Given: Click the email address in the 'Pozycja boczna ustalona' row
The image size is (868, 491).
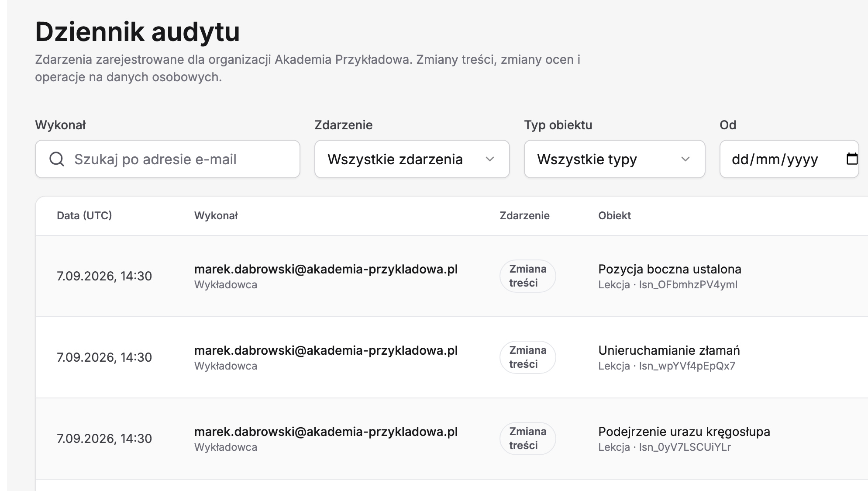Looking at the screenshot, I should click(326, 269).
